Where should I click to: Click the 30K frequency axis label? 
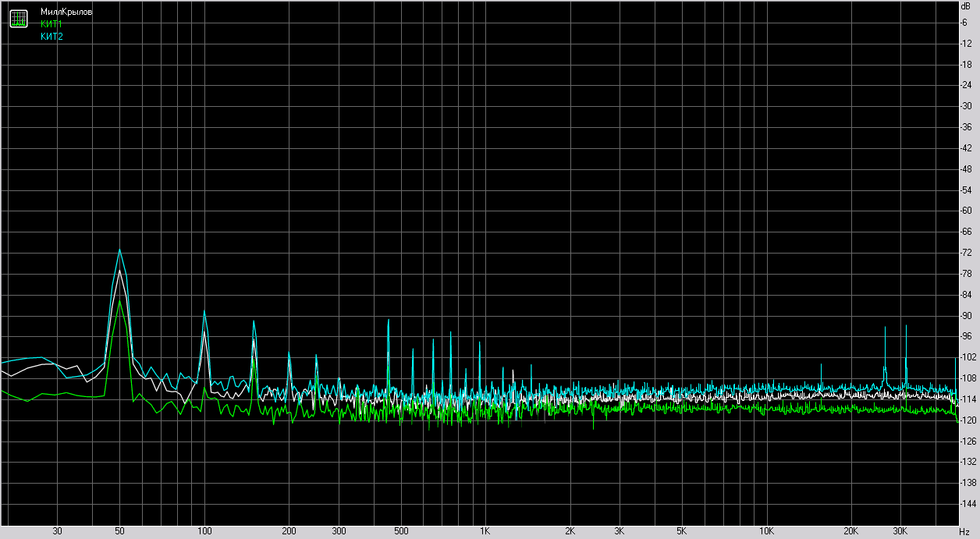tap(901, 532)
